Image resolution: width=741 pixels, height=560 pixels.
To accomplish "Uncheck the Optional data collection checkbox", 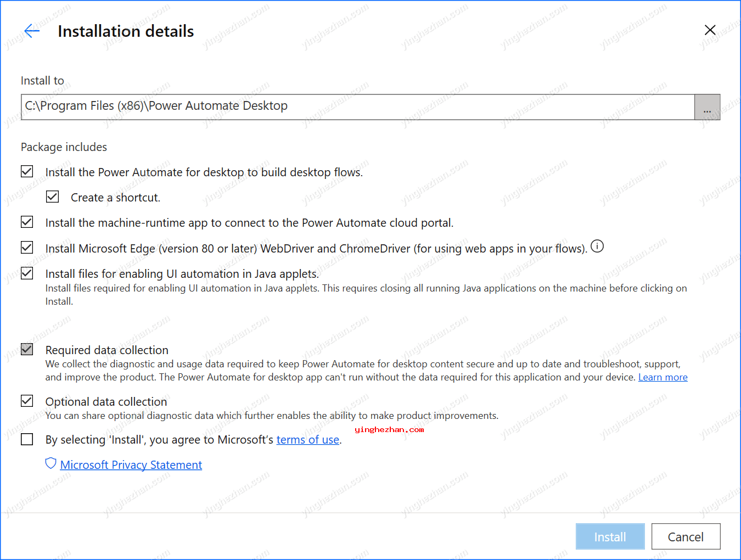I will click(27, 401).
